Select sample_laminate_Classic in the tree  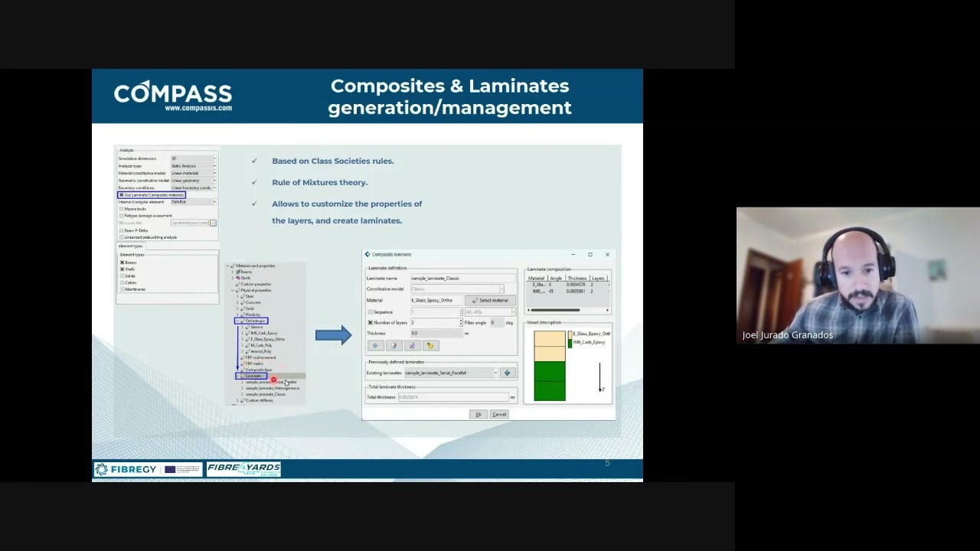[x=266, y=394]
